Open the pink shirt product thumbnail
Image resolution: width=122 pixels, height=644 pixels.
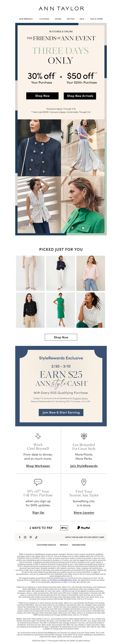click(x=91, y=273)
